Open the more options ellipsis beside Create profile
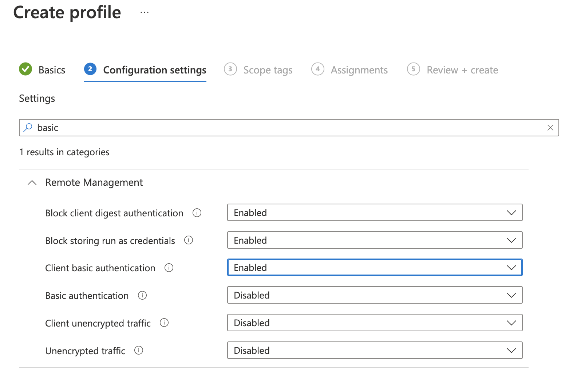Screen dimensions: 573x392 click(145, 12)
